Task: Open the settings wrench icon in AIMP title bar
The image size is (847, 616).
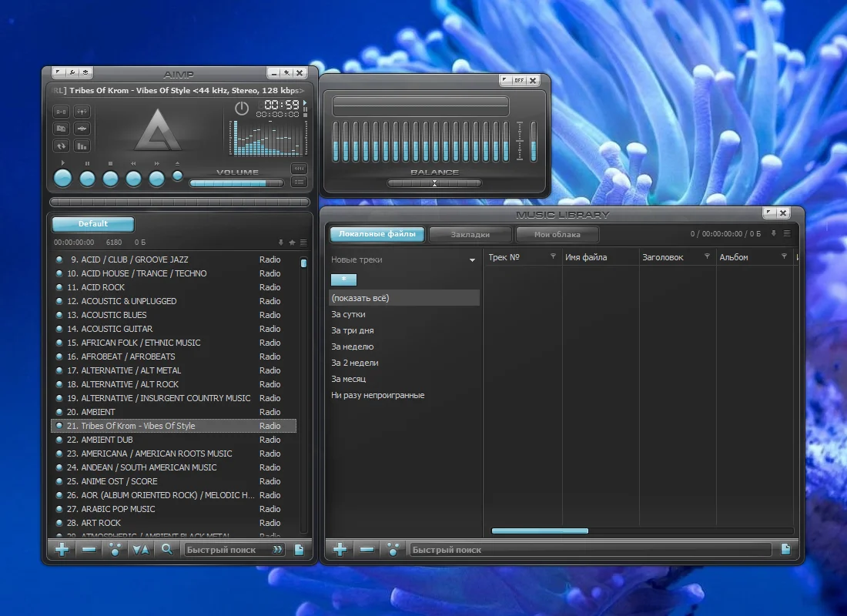Action: tap(72, 72)
